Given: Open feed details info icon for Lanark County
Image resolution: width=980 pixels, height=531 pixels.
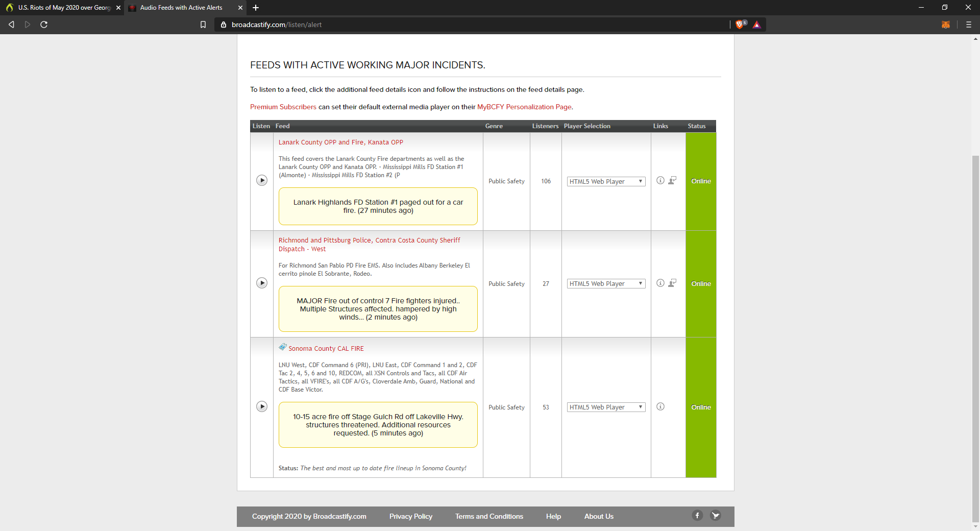Looking at the screenshot, I should [660, 180].
